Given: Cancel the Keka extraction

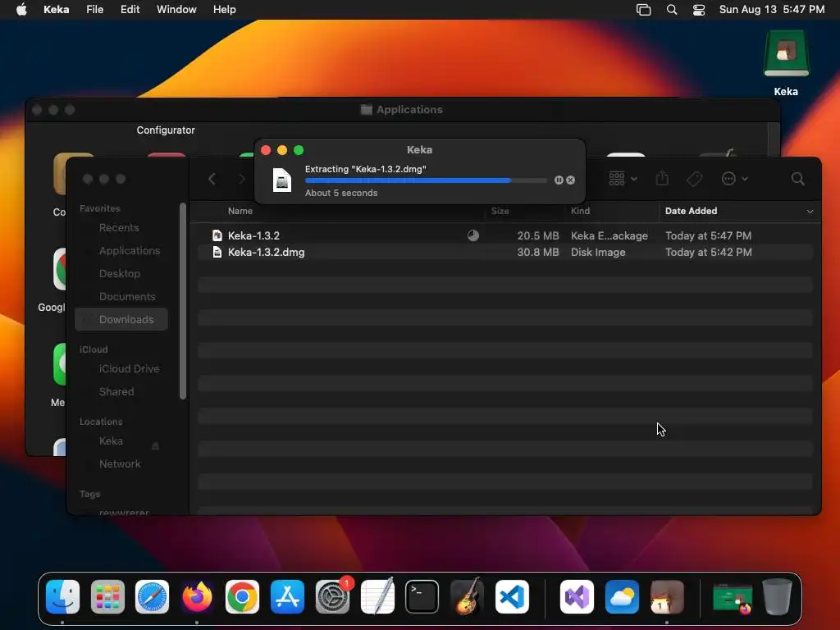Looking at the screenshot, I should point(571,180).
